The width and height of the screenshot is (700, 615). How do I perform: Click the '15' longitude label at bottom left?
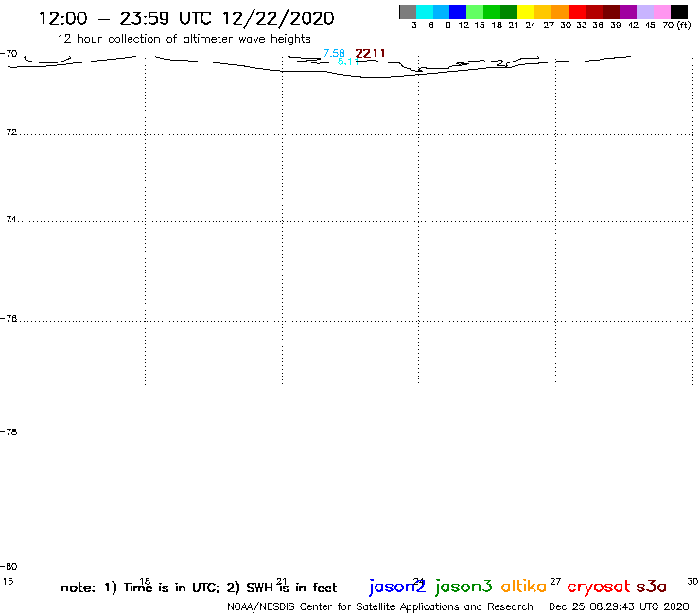click(8, 582)
